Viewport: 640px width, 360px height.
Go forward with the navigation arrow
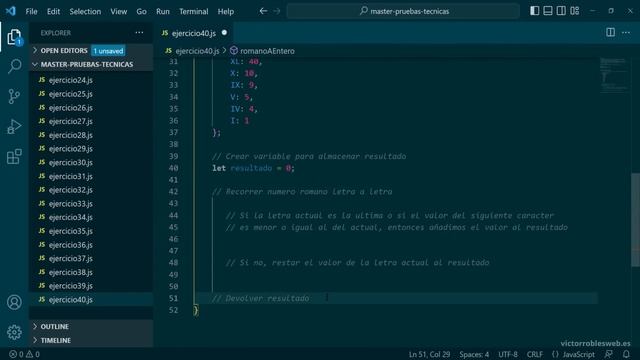click(x=277, y=11)
